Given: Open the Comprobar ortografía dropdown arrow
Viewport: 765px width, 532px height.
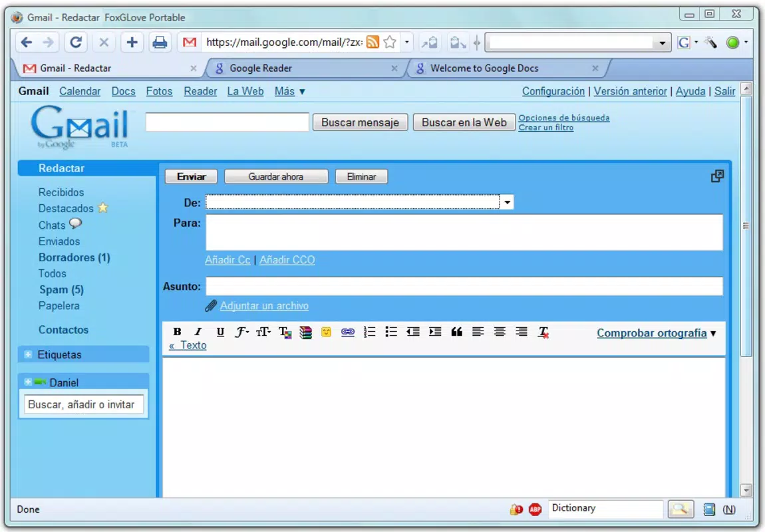Looking at the screenshot, I should (x=713, y=334).
